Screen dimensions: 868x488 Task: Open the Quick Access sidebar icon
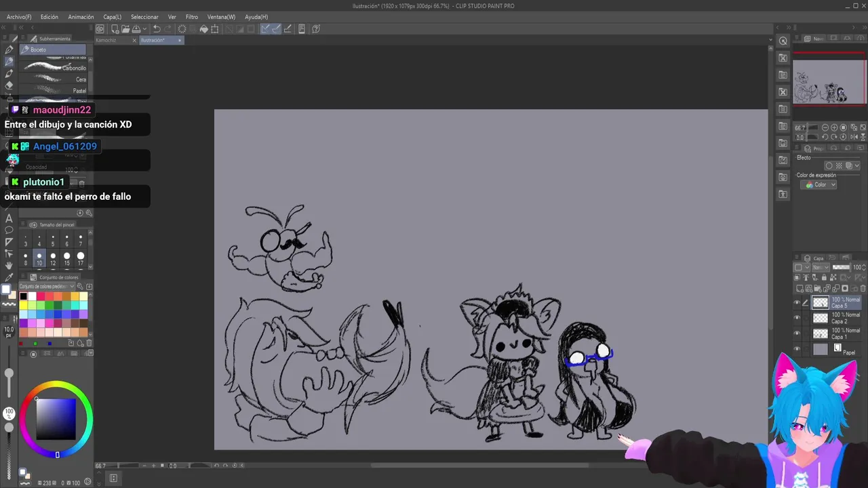783,41
